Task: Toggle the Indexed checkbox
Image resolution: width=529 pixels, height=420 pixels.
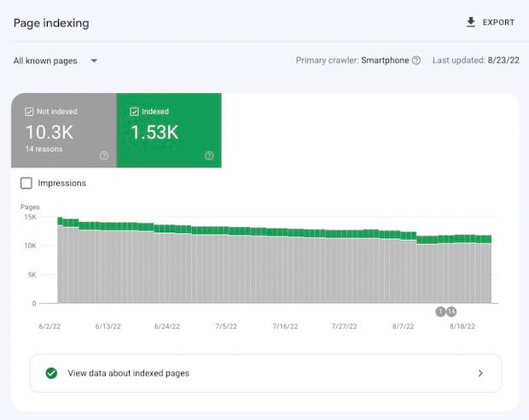Action: [135, 112]
